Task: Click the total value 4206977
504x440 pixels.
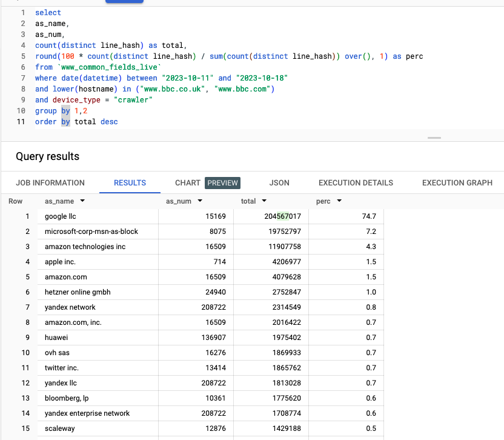Action: click(287, 261)
